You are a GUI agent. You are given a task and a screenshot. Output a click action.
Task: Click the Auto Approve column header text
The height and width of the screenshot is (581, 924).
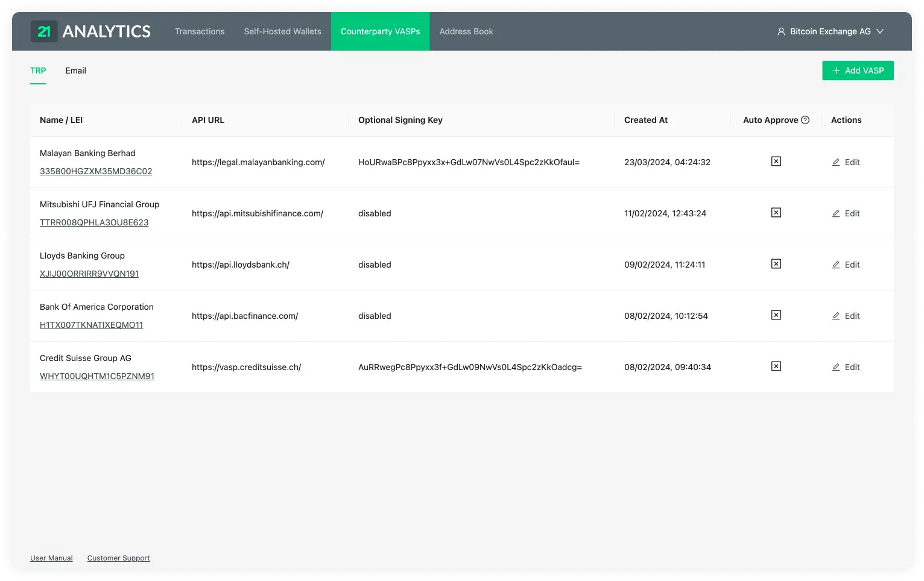point(771,120)
